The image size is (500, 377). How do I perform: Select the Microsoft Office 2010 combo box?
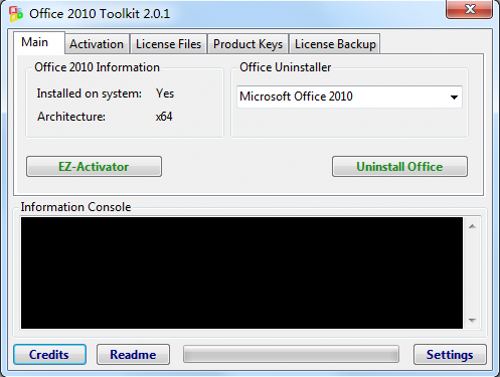(x=349, y=97)
